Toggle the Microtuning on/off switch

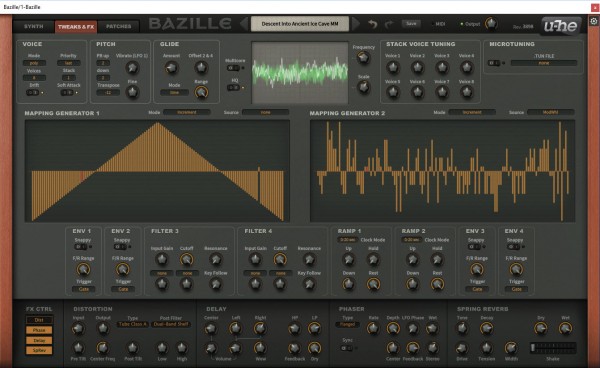click(494, 63)
